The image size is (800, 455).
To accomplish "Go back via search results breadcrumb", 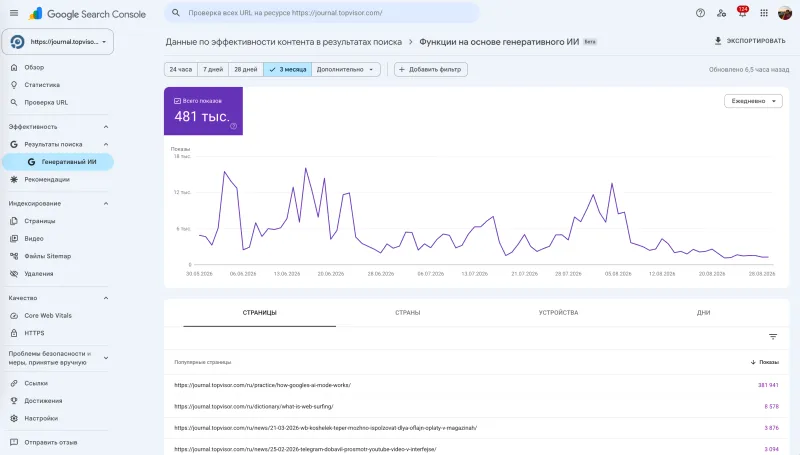I will 284,42.
